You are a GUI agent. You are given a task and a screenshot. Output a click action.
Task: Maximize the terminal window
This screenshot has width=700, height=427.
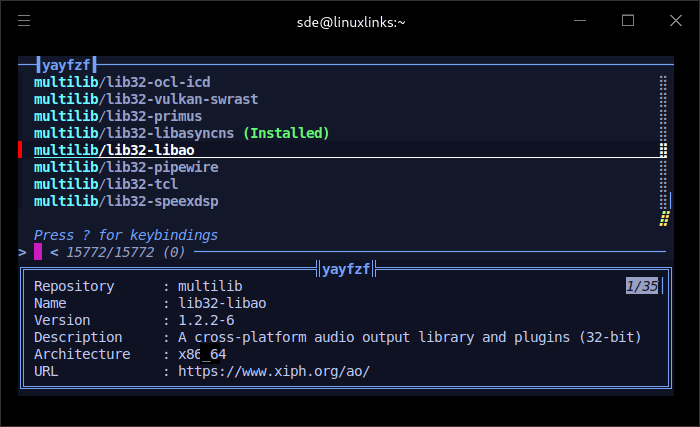coord(628,20)
